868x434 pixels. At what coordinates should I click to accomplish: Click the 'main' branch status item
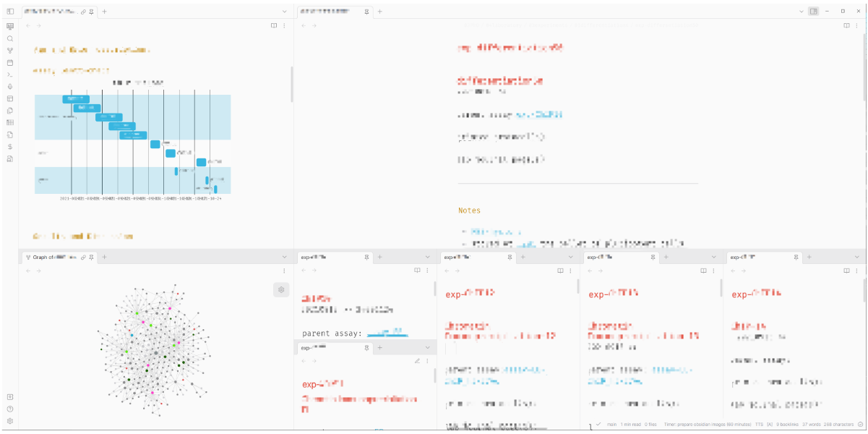coord(611,424)
